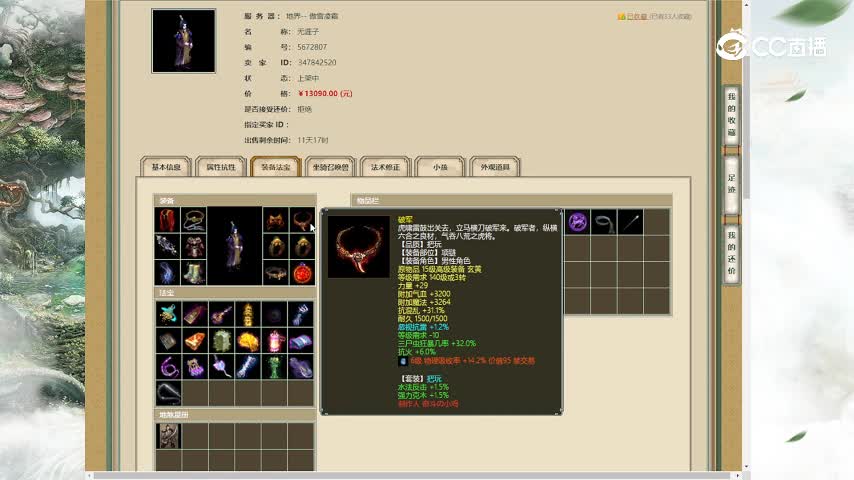Image resolution: width=854 pixels, height=480 pixels.
Task: Select the blue wisp equipment icon
Action: tap(167, 272)
